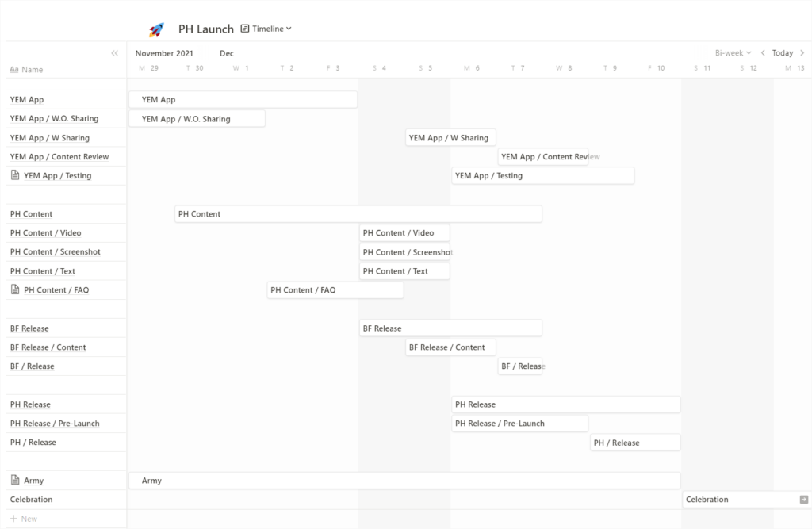Select BF / Release row name
This screenshot has width=812, height=529.
coord(32,366)
